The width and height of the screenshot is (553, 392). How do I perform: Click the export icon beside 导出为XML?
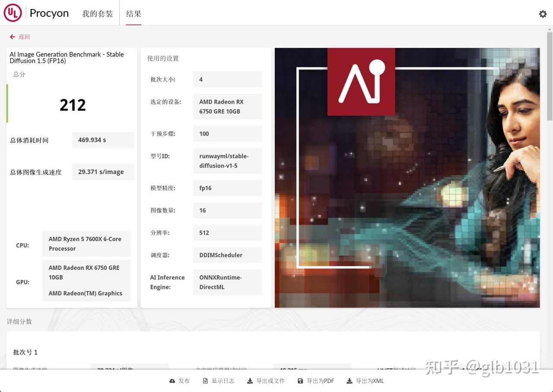pos(349,381)
